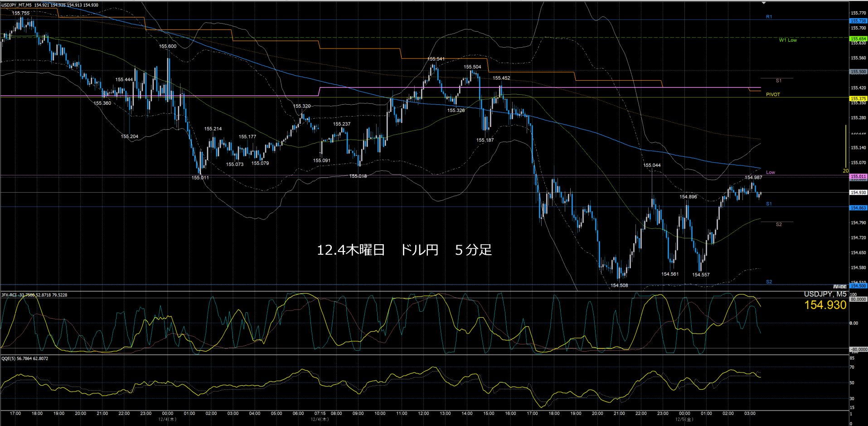Click the pink 155.011 price tag
The width and height of the screenshot is (868, 426).
[858, 176]
